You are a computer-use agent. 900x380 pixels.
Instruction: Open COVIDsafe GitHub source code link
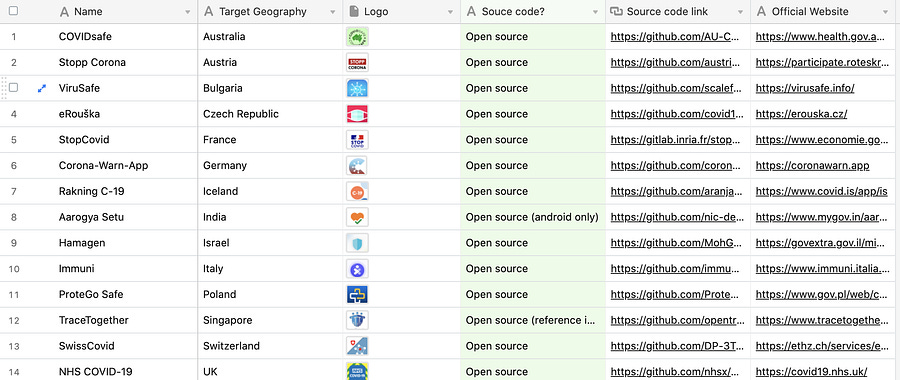[674, 37]
